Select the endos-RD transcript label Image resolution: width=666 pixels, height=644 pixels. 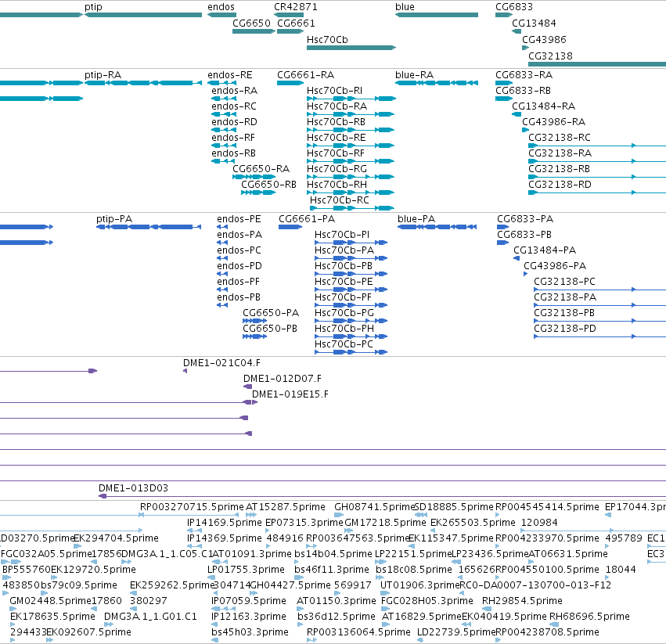235,122
